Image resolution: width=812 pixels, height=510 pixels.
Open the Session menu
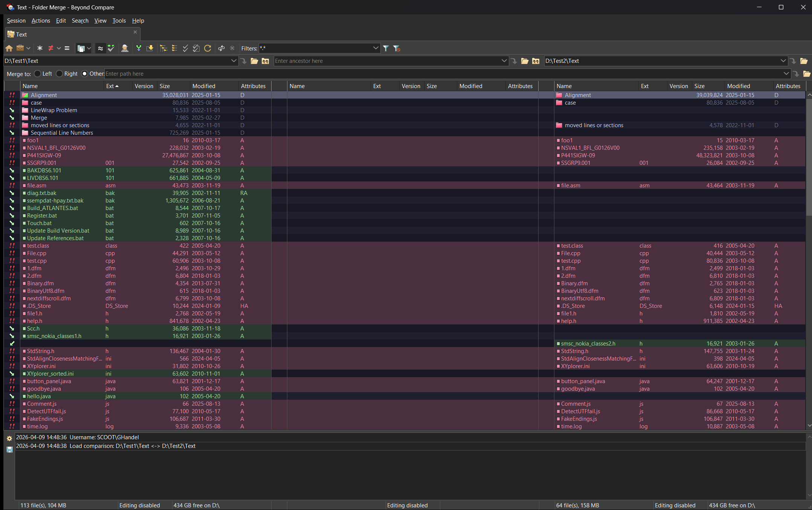tap(16, 21)
